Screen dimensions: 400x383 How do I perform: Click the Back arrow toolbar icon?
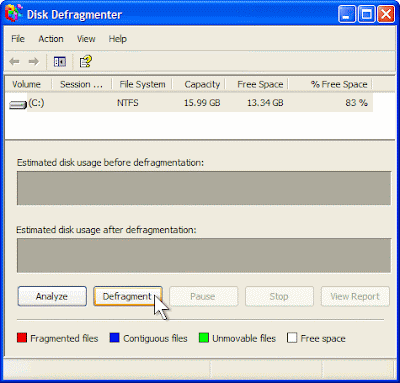[14, 62]
